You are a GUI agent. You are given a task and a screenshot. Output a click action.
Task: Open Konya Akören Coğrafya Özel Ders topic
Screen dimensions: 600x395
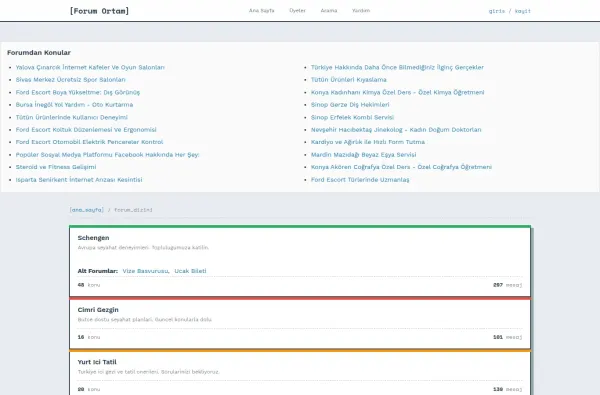401,167
